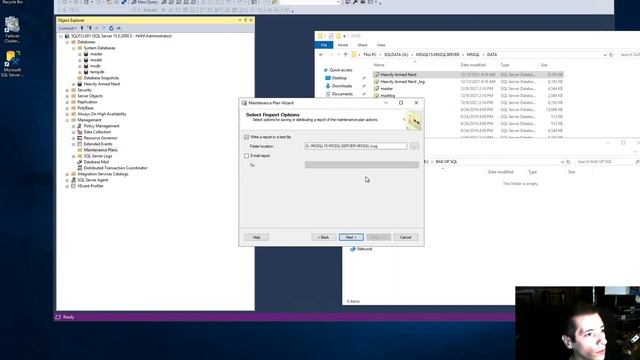This screenshot has width=640, height=360.
Task: Click the browse button beside Folder location
Action: click(x=414, y=146)
